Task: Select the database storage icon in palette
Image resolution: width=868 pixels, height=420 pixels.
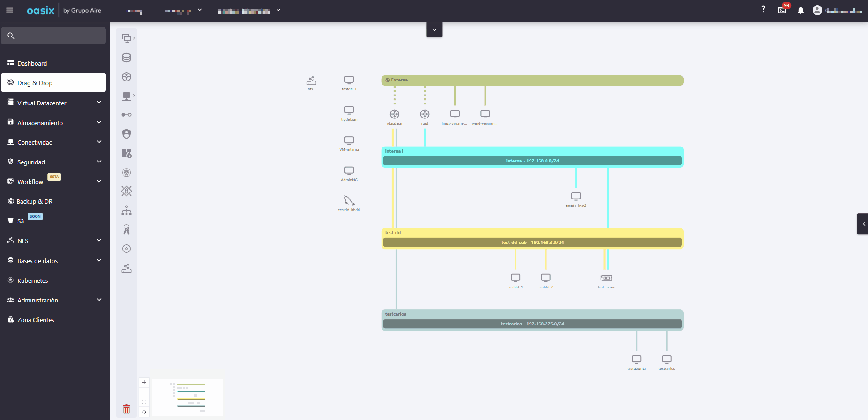Action: tap(127, 58)
